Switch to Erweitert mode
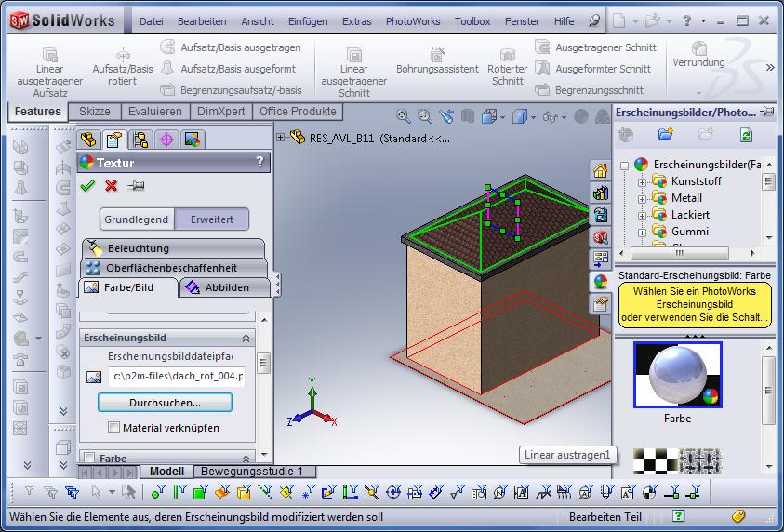 211,219
